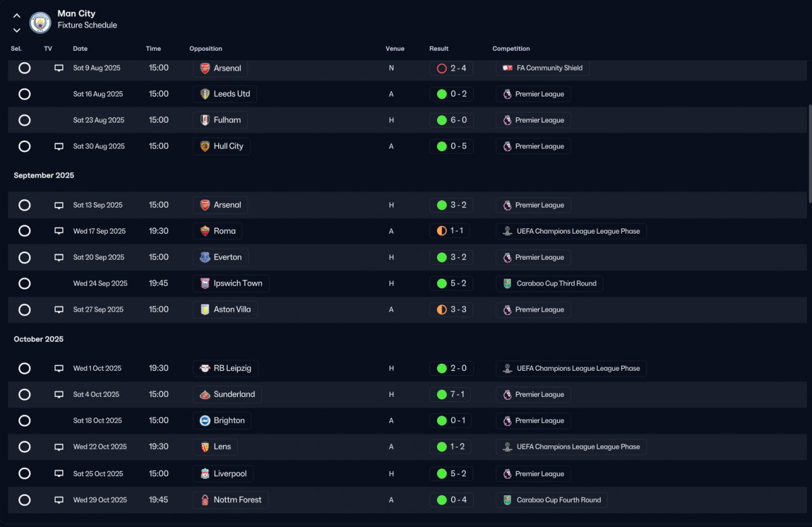Click the up chevron beside Man City
This screenshot has width=812, height=527.
pos(16,16)
